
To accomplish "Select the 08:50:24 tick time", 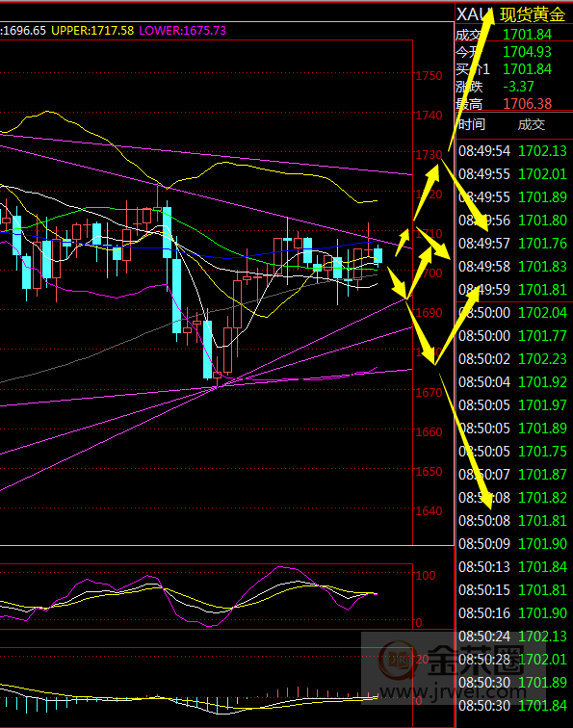I will [484, 637].
